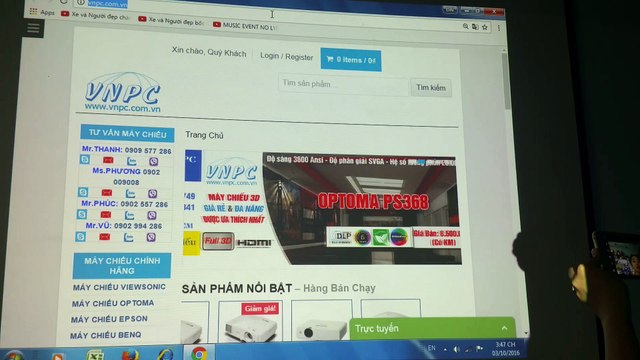
Task: Click the volume speaker tray icon
Action: click(456, 349)
